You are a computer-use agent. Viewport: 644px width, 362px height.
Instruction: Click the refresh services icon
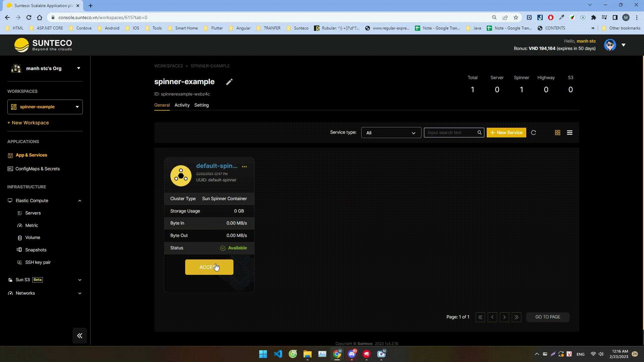[534, 133]
